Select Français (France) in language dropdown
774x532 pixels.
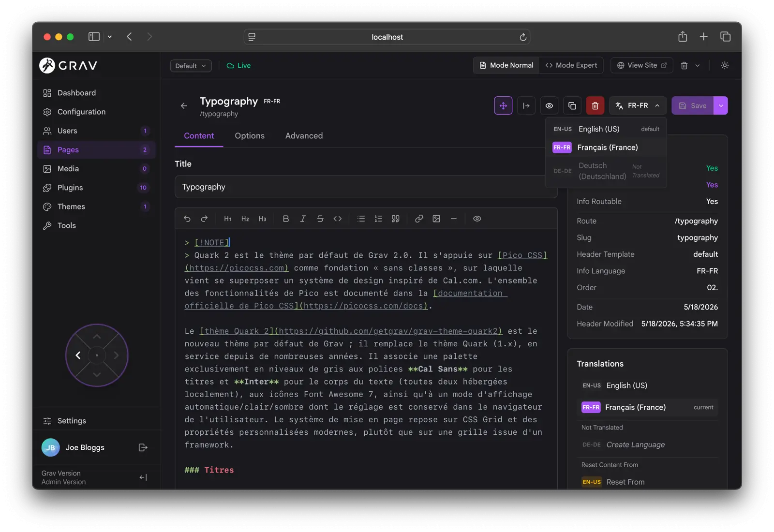606,148
